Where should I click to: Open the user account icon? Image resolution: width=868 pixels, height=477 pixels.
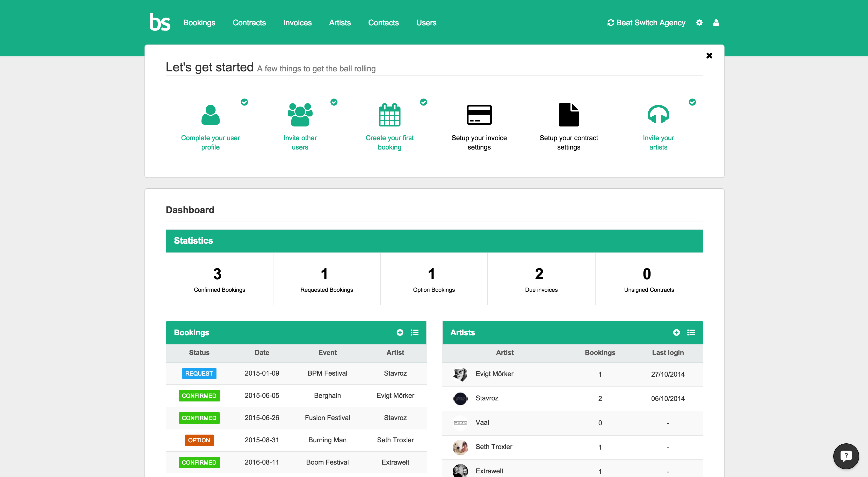[716, 23]
